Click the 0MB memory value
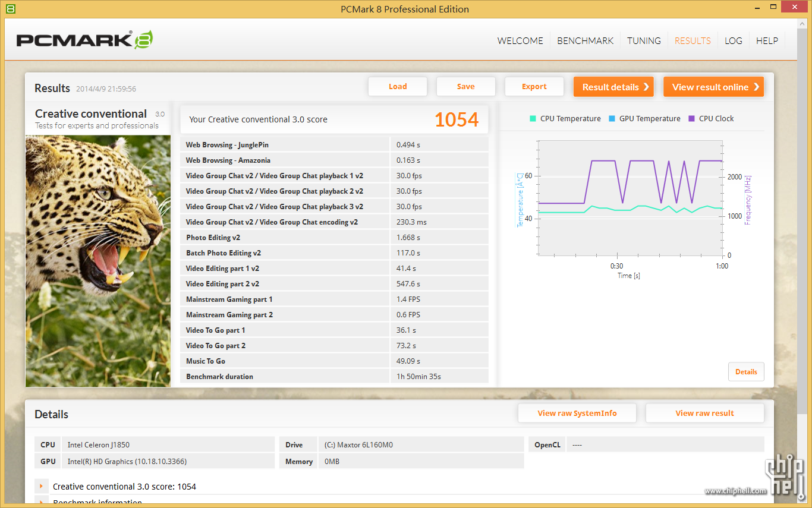Viewport: 812px width, 508px height. tap(332, 462)
